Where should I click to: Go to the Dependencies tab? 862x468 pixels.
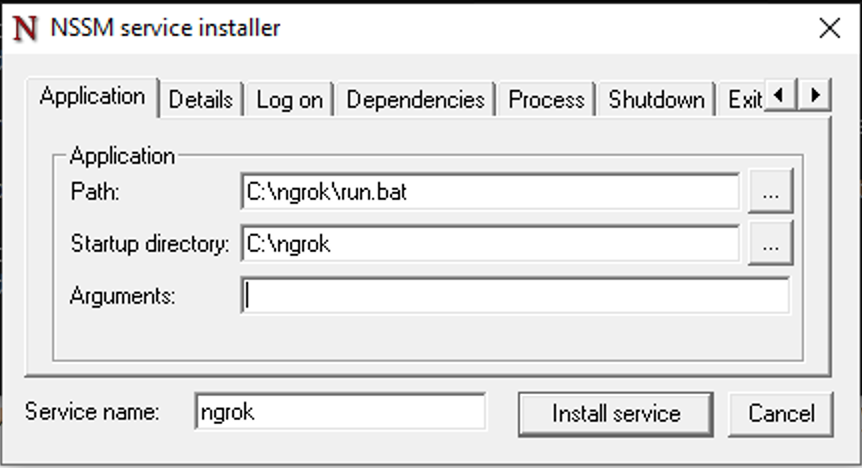pyautogui.click(x=415, y=100)
